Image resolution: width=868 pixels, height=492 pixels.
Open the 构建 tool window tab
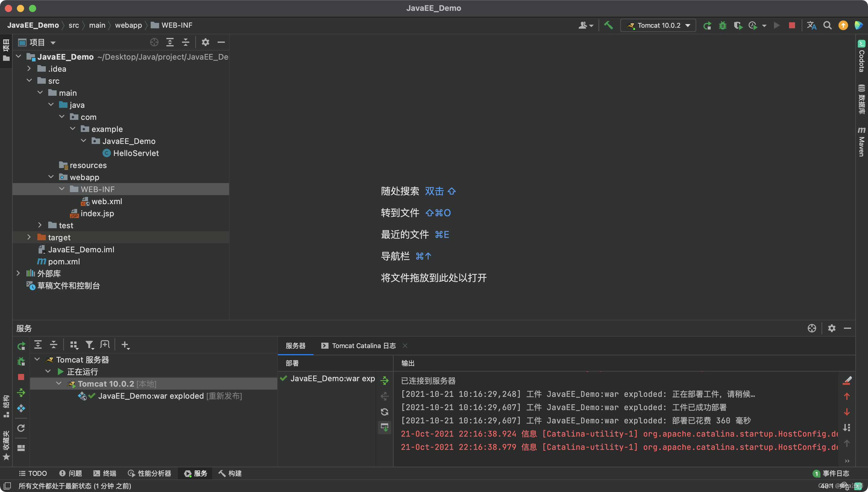tap(230, 473)
